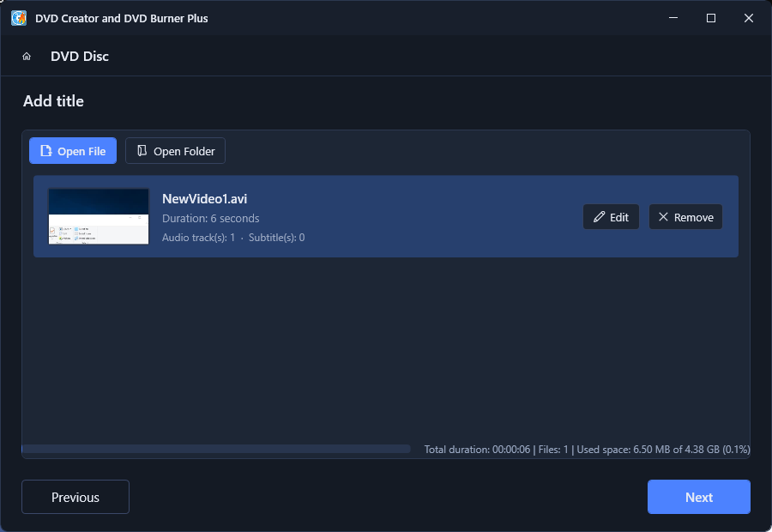Go to the home screen icon
The image size is (772, 532).
click(27, 56)
